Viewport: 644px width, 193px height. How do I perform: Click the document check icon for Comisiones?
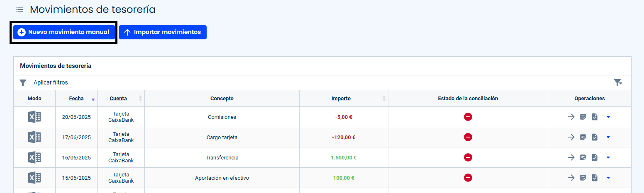(595, 117)
